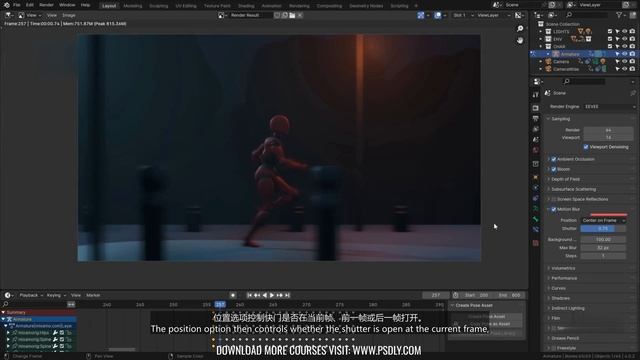Click the outliner New Collection icon
This screenshot has width=640, height=360.
pos(632,15)
